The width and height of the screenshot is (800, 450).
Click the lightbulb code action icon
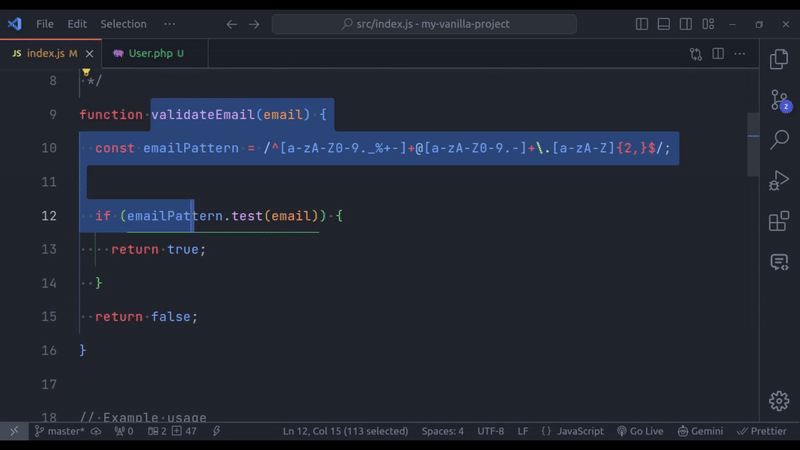coord(86,72)
